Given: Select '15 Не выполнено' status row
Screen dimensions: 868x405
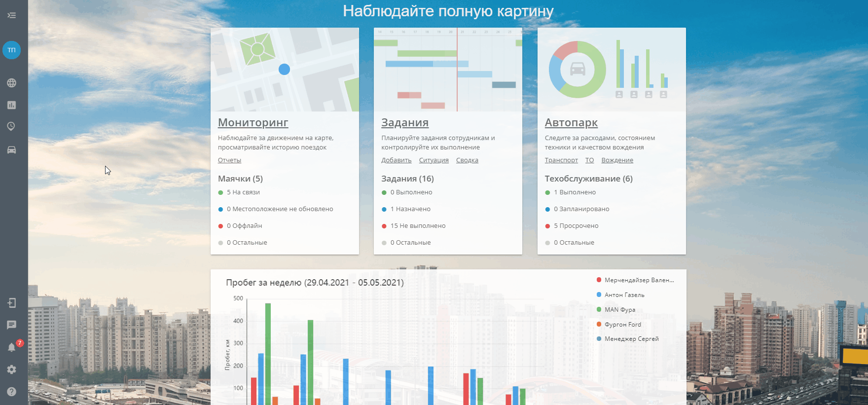Looking at the screenshot, I should click(413, 226).
